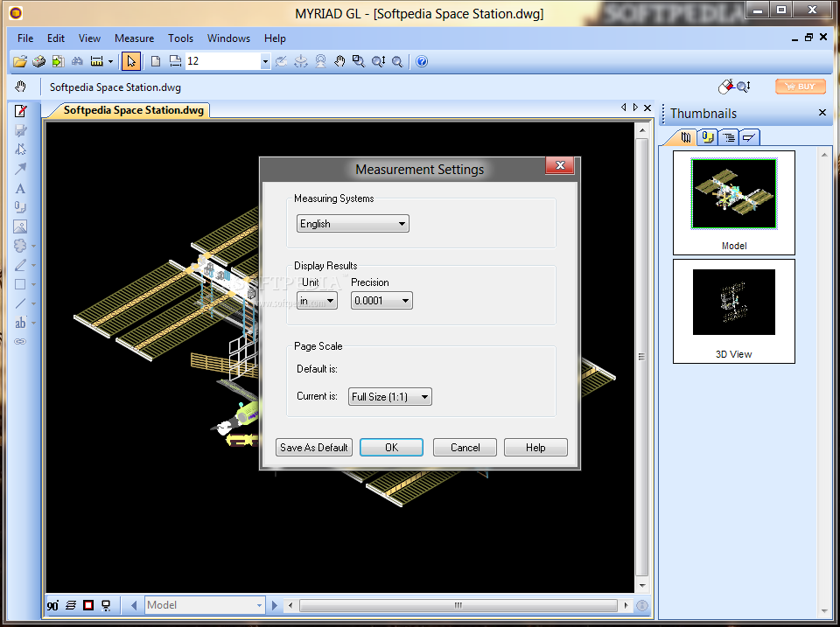Click Cancel in Measurement Settings

coord(465,448)
